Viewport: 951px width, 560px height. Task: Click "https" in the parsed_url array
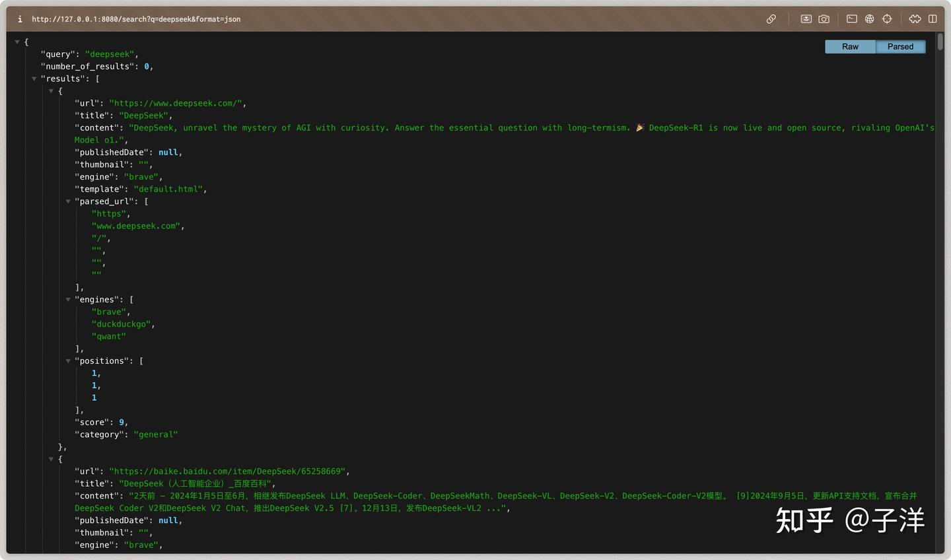[x=109, y=214]
